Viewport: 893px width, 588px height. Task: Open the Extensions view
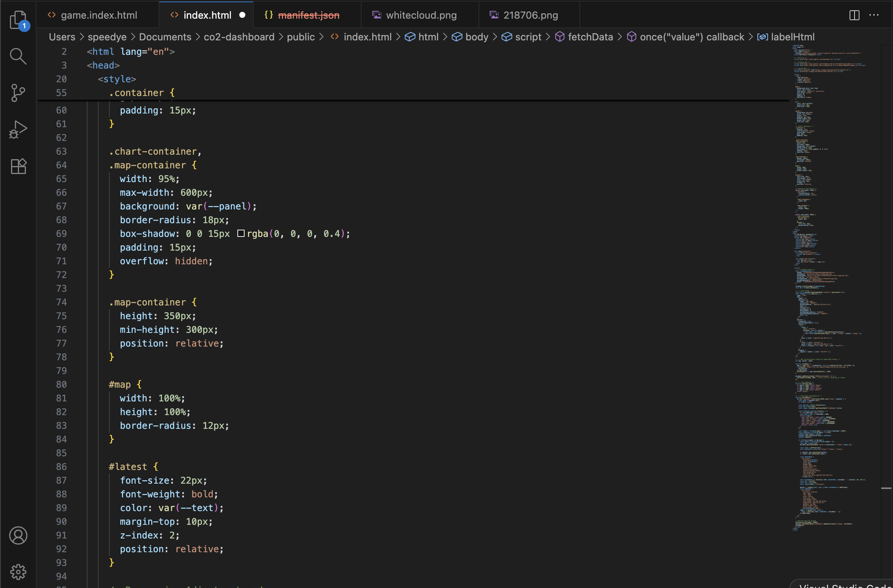tap(18, 166)
